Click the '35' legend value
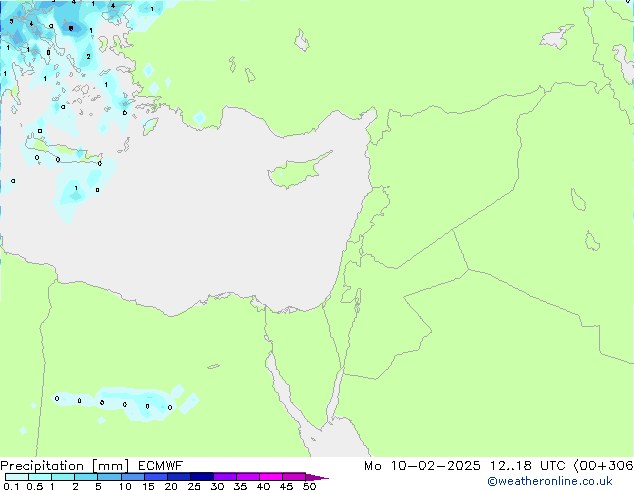Viewport: 634px width, 490px height. 240,486
